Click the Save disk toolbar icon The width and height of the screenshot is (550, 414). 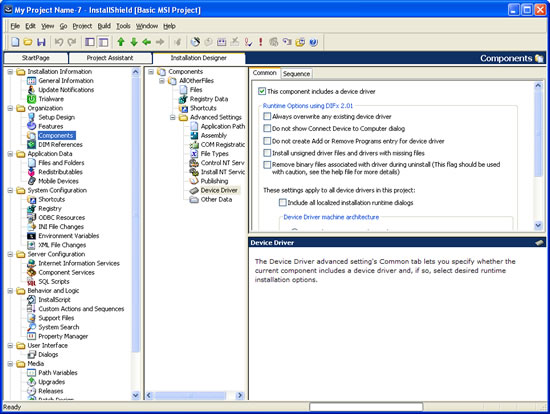41,42
